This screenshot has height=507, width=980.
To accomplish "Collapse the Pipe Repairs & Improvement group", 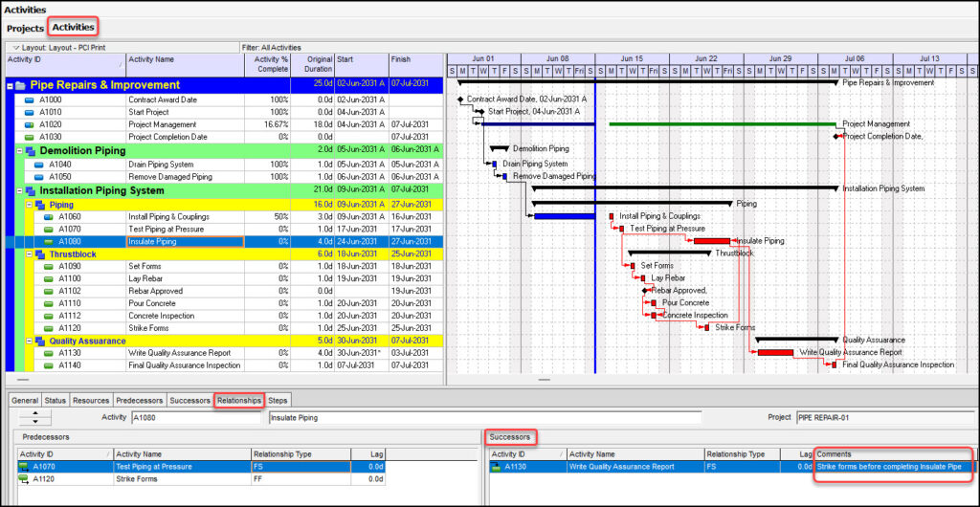I will click(x=10, y=85).
